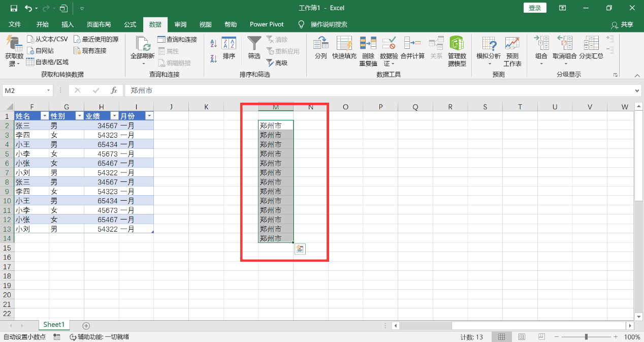Open Existing Connections (现有连接)
Screen dimensions: 644x342
tap(90, 51)
